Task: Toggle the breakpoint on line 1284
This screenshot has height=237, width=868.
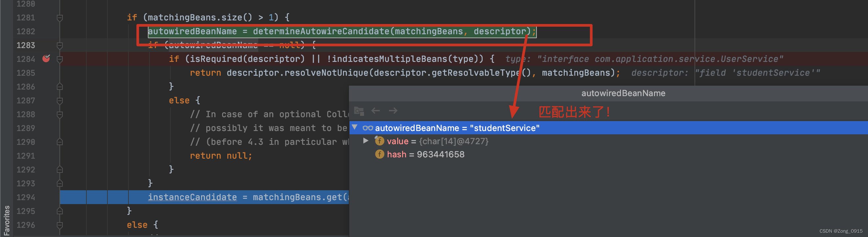Action: (x=46, y=59)
